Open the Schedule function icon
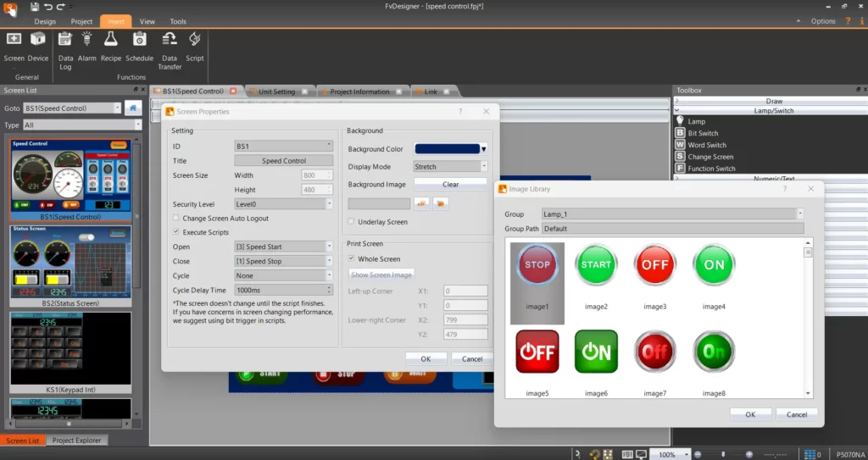Screen dimensions: 868x460 click(139, 40)
